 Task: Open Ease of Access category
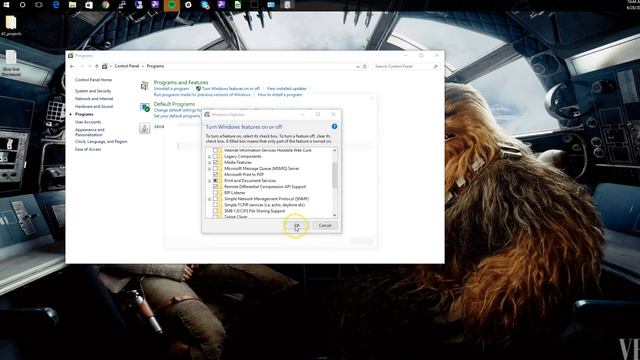pyautogui.click(x=88, y=149)
